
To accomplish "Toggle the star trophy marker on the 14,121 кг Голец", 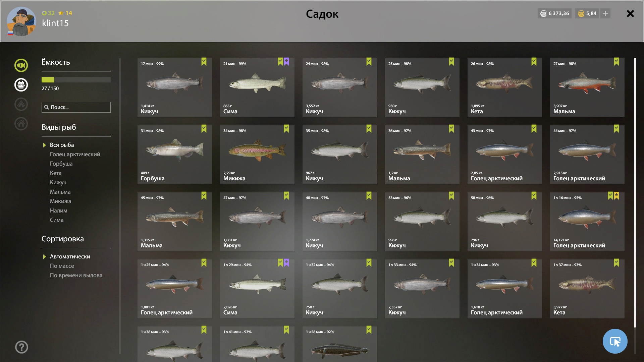I will 616,196.
